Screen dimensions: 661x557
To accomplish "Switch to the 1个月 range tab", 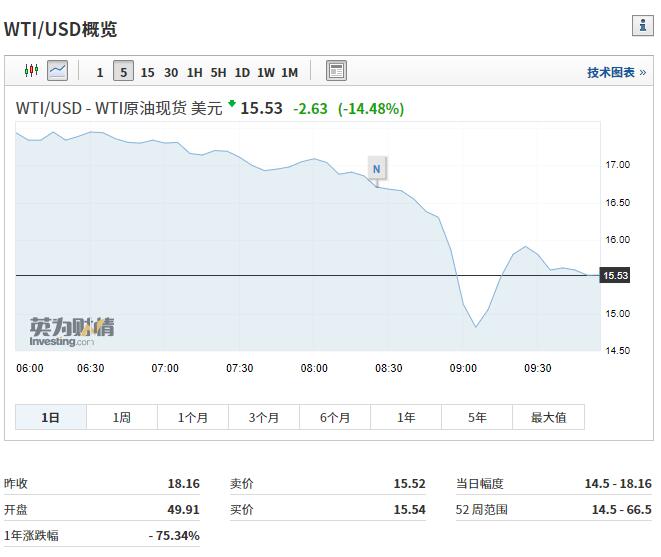I will (x=193, y=417).
